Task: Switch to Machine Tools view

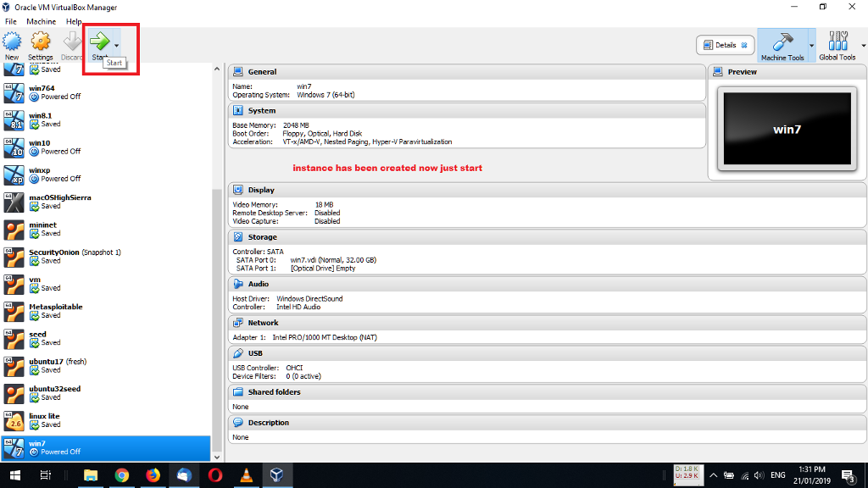Action: click(x=784, y=45)
